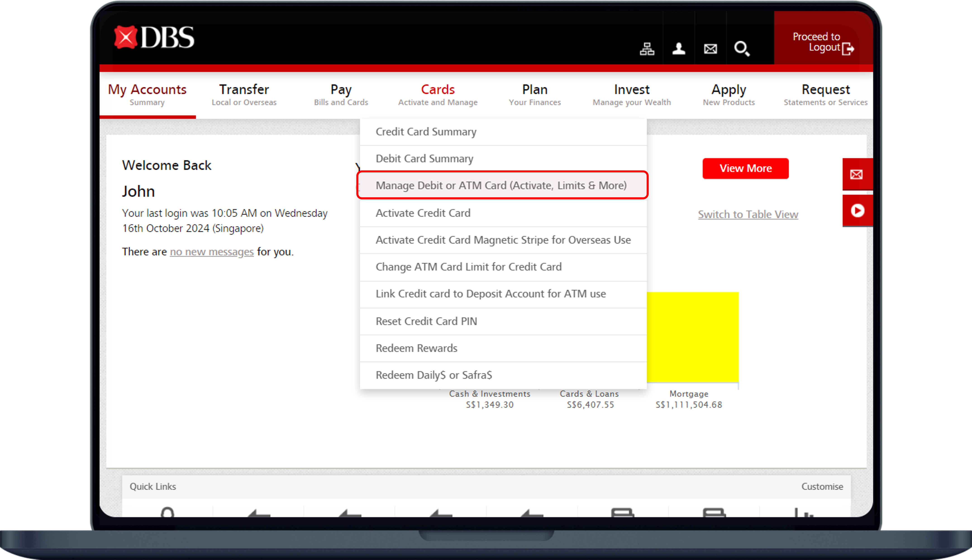This screenshot has width=972, height=560.
Task: Choose Manage Debit or ATM Card option
Action: pos(503,185)
